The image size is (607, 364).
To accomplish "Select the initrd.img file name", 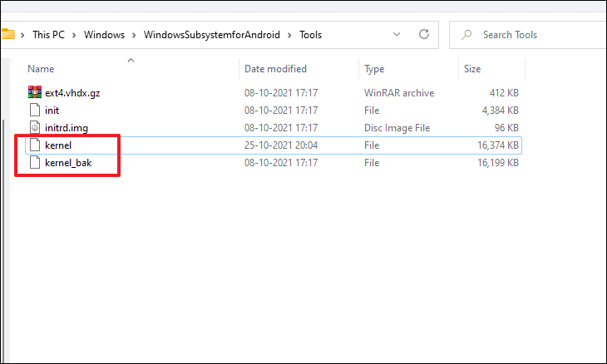I will pos(67,128).
